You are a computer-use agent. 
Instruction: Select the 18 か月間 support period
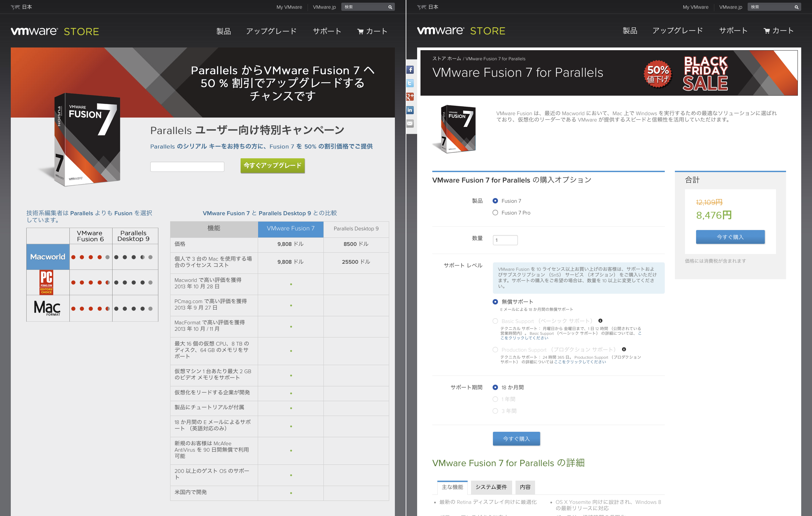point(495,388)
